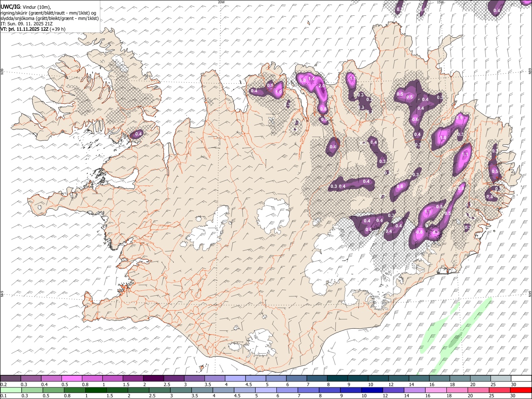Screen dimensions: 532x399
Task: Click the '0.2' snow scale legend label
Action: click(x=4, y=384)
